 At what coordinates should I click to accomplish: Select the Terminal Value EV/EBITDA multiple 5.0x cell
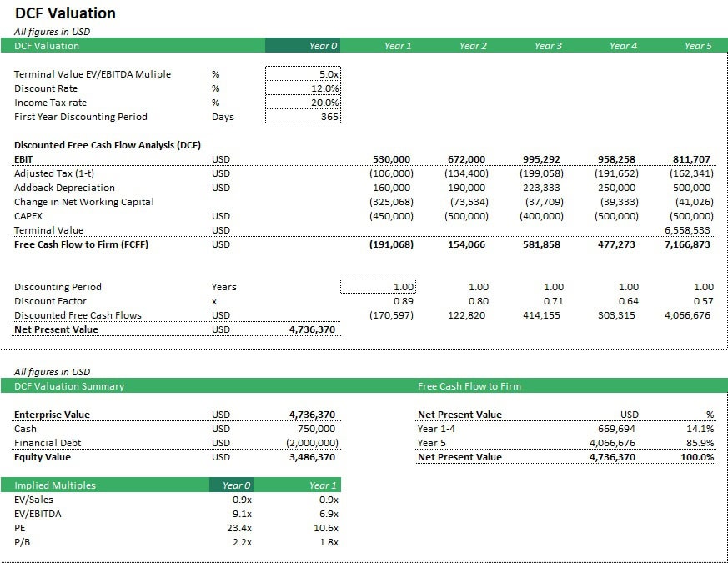click(303, 74)
